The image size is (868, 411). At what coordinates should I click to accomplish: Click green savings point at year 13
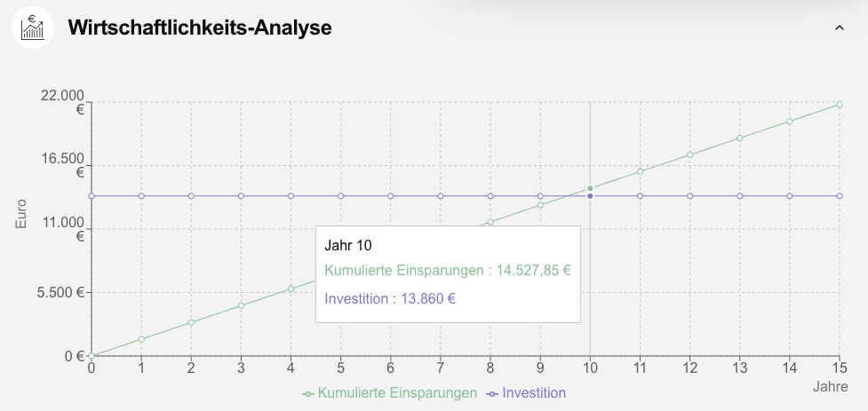[739, 138]
